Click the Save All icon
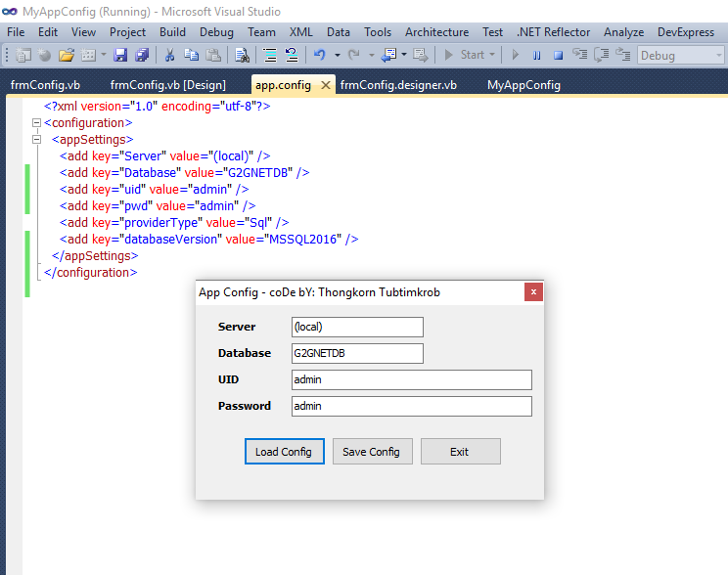 pos(142,55)
